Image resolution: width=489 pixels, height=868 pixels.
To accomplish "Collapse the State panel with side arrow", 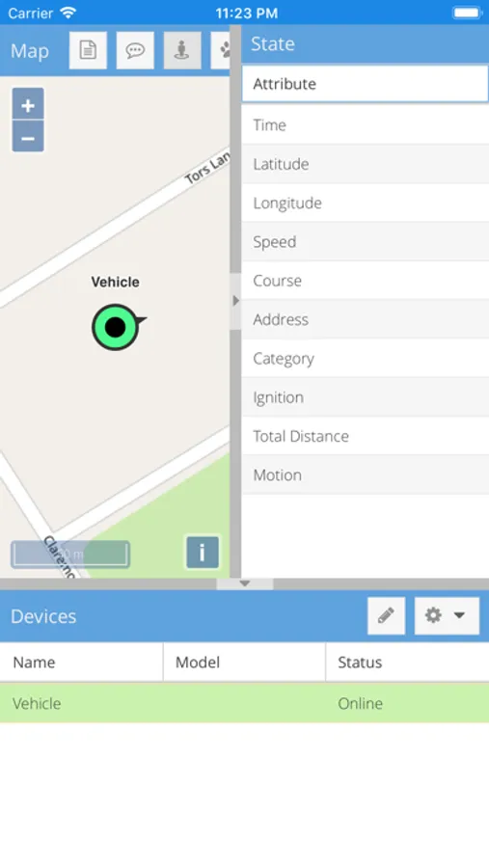I will pyautogui.click(x=236, y=301).
